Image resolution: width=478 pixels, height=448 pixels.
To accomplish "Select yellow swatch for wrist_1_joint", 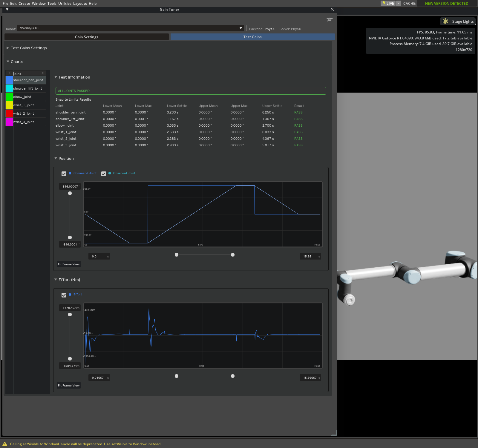I will click(x=9, y=105).
